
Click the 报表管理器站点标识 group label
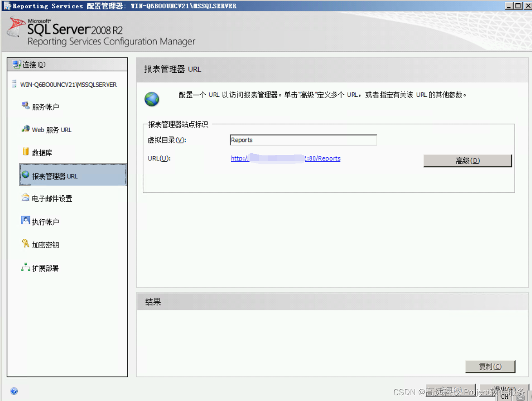coord(178,124)
